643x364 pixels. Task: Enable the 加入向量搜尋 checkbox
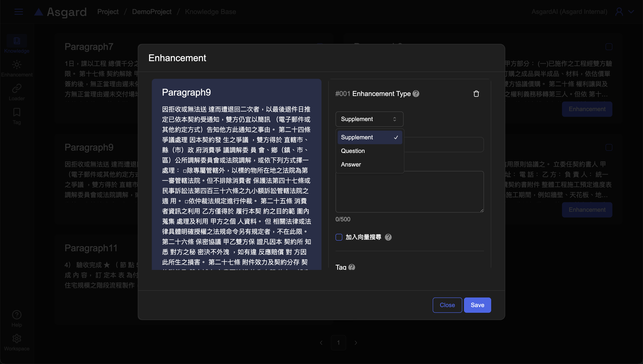tap(339, 237)
